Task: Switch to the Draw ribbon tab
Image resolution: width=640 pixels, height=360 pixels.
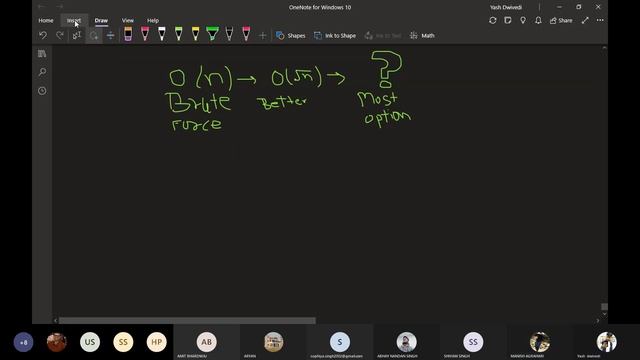Action: (101, 20)
